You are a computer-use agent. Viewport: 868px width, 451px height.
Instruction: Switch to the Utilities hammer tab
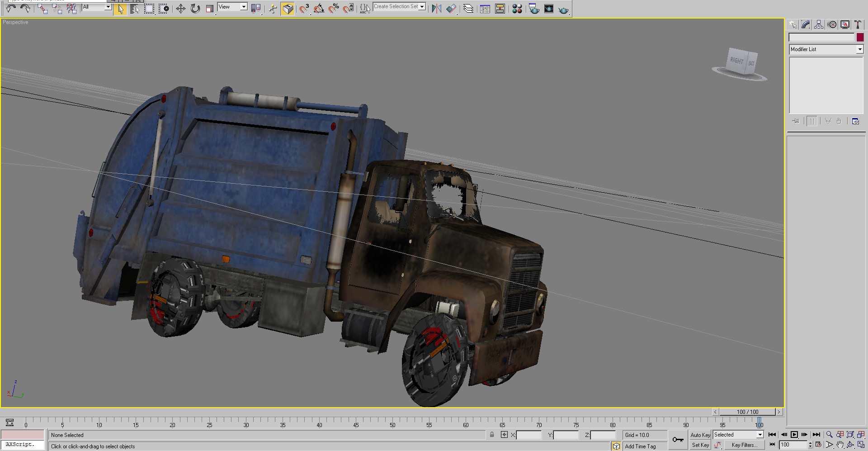click(x=858, y=25)
